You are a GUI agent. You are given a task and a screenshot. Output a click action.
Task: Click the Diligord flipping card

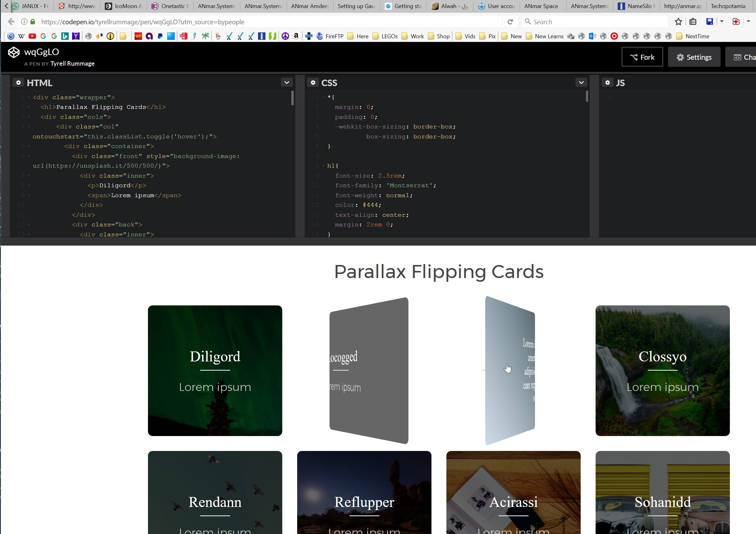pos(215,371)
